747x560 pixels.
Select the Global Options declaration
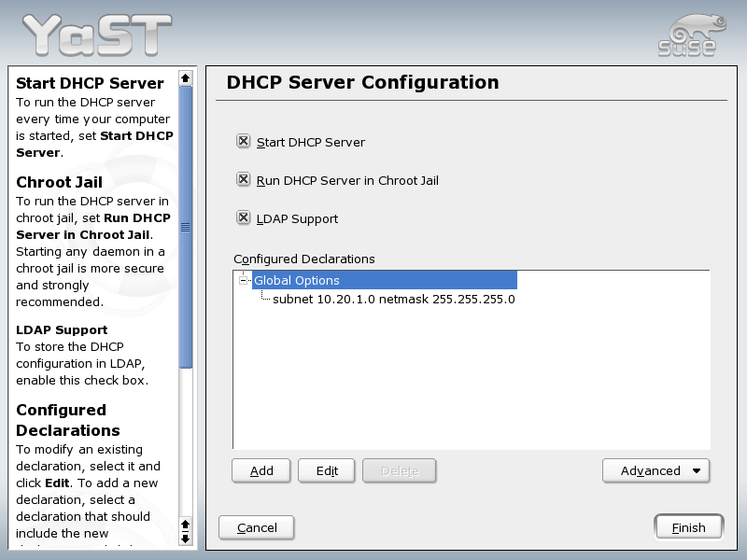coord(297,280)
